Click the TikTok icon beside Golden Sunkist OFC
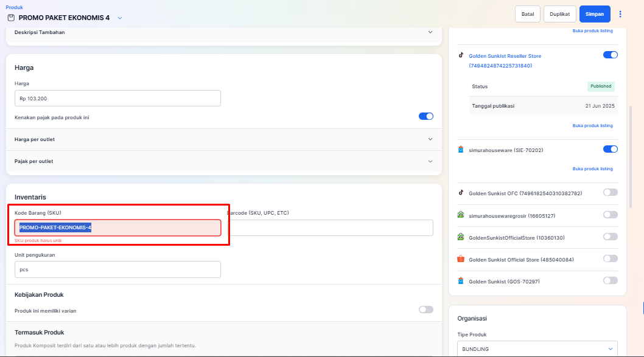 [461, 193]
